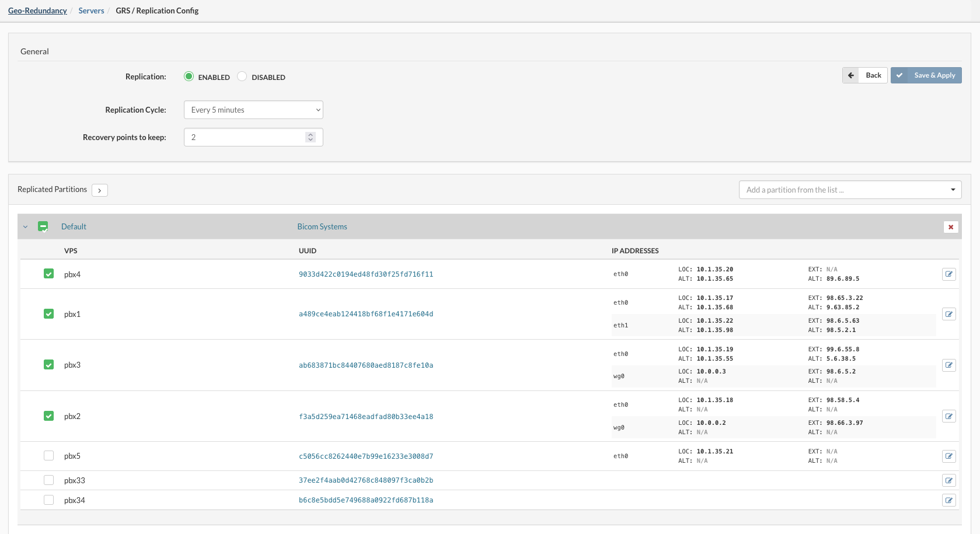
Task: Collapse the Default partition section
Action: (25, 226)
